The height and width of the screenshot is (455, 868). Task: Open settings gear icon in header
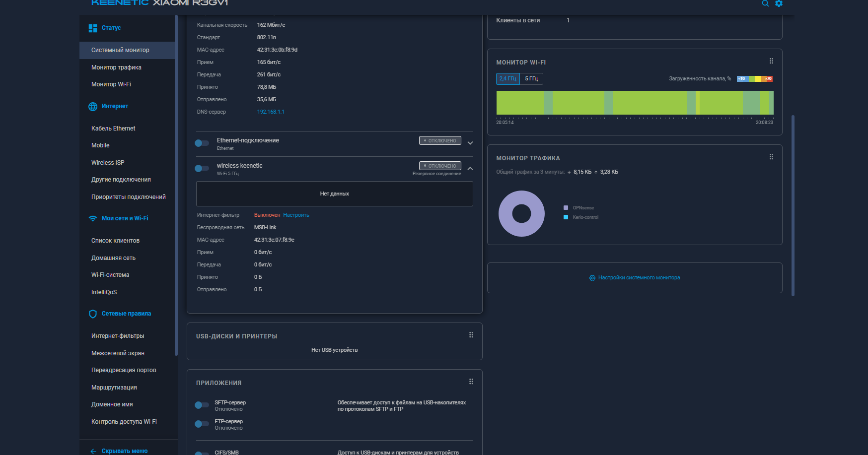[779, 3]
